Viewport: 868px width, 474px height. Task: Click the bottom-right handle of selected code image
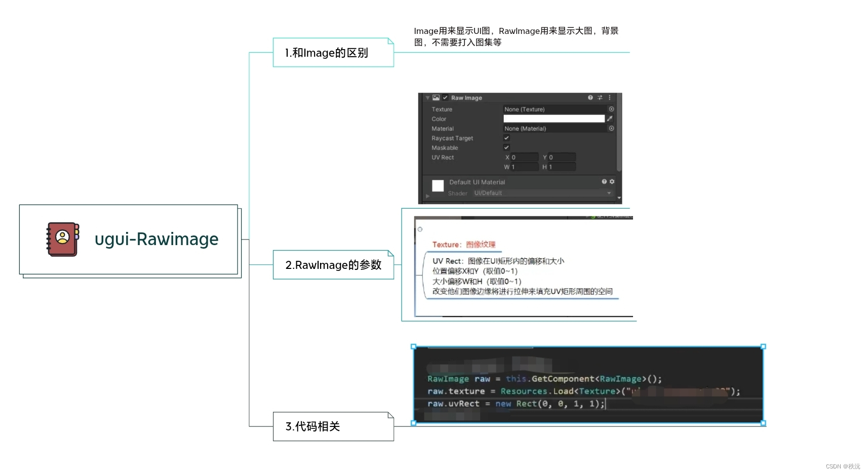[763, 423]
